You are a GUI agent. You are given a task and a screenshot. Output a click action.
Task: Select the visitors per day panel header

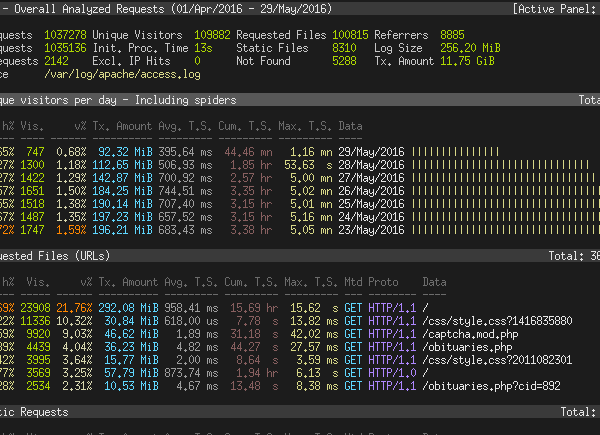click(300, 100)
